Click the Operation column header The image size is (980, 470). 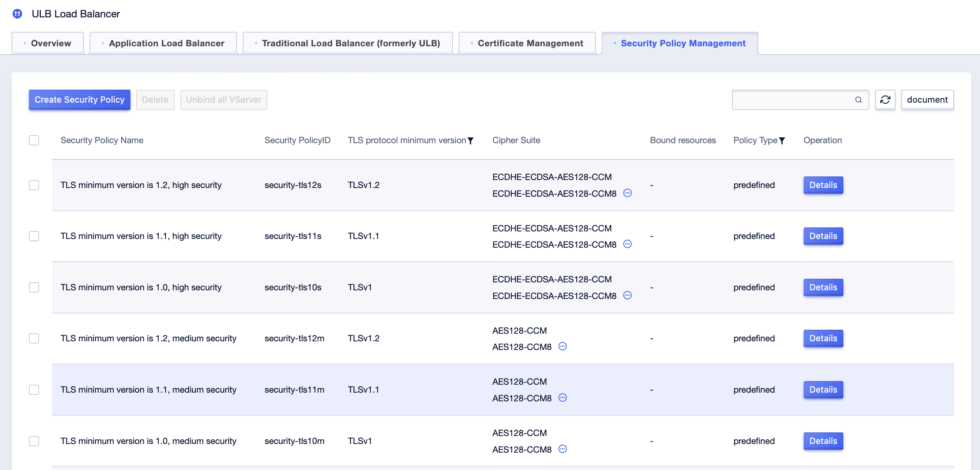(x=822, y=140)
